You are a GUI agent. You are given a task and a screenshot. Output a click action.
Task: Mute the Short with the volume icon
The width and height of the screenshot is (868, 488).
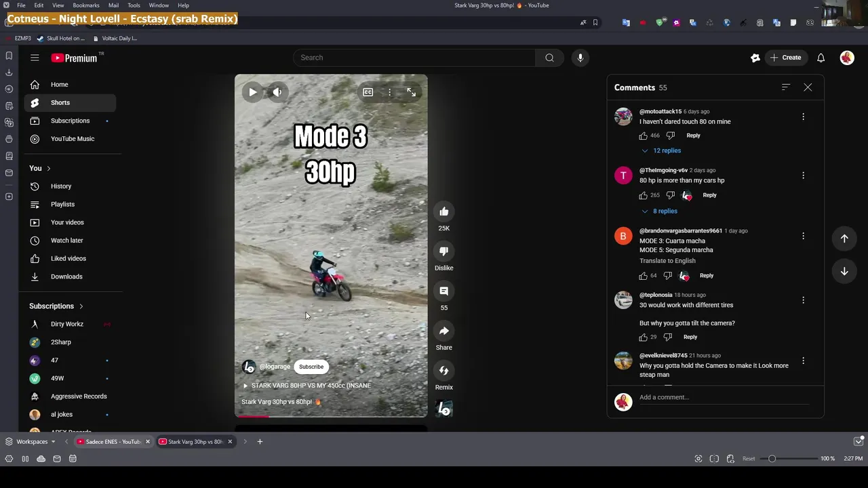277,92
